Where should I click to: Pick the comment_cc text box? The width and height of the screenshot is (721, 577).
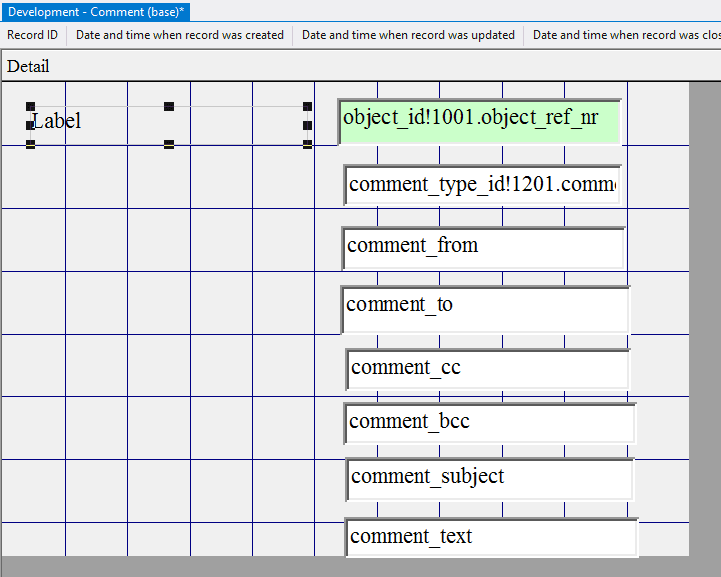click(488, 369)
